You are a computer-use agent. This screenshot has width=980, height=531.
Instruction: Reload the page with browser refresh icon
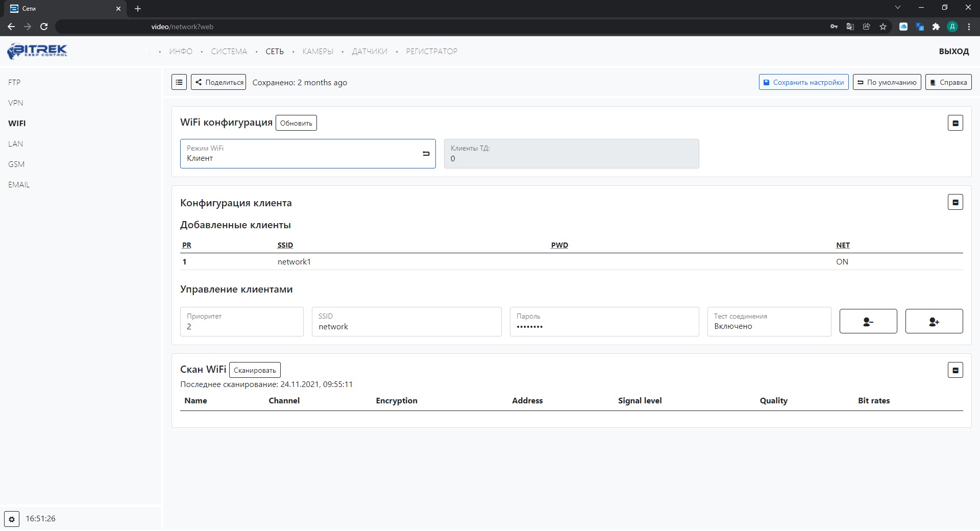point(44,27)
